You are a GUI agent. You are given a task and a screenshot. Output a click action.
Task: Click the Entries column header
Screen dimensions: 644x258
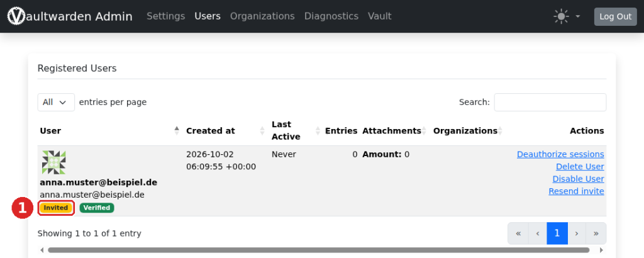tap(341, 131)
